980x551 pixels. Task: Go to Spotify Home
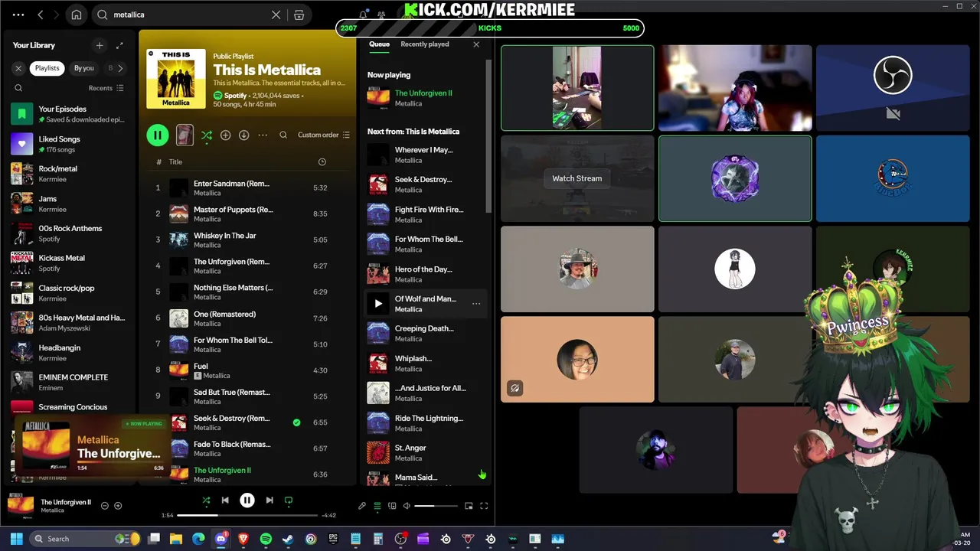pos(77,15)
